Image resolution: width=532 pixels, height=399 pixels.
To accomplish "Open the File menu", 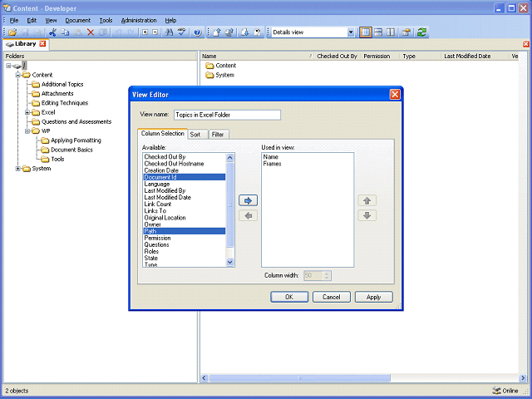I will 14,20.
